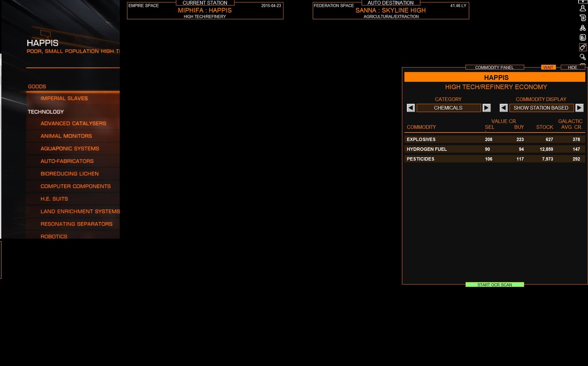Select the price tags commodity icon
This screenshot has width=588, height=366.
[x=583, y=47]
